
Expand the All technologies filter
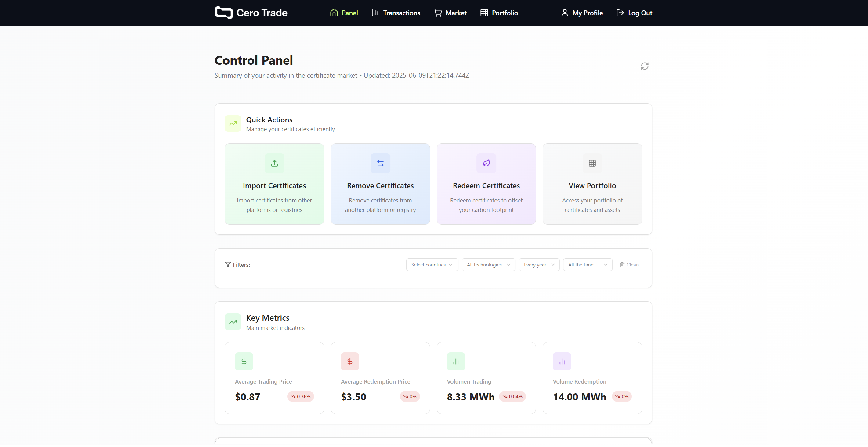[488, 265]
